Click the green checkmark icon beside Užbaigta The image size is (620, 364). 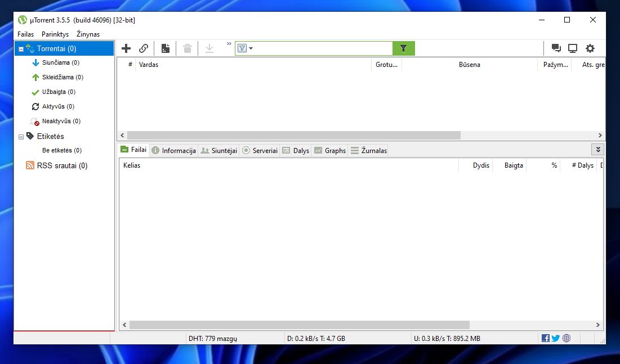click(x=35, y=92)
